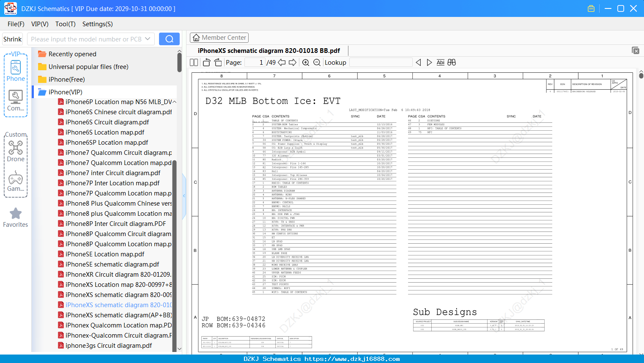Open the VIP(V) menu
The image size is (644, 363).
(40, 24)
